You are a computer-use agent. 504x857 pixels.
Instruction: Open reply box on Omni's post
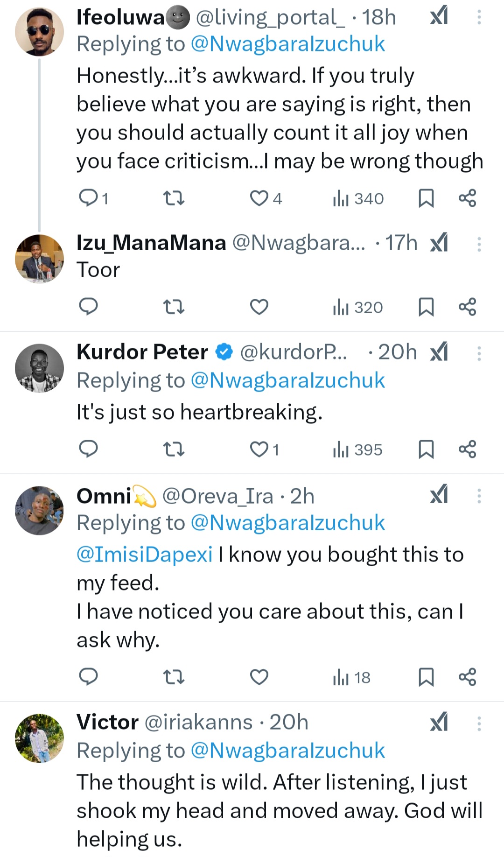(88, 677)
